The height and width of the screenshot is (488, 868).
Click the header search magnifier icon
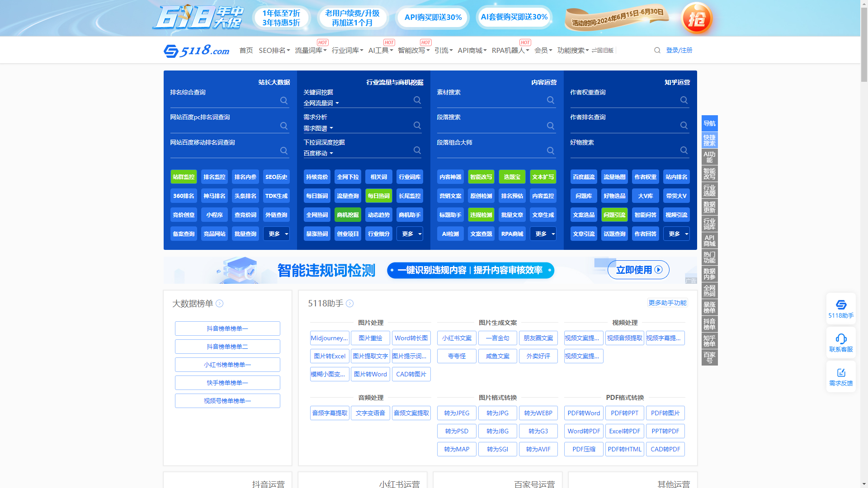[x=657, y=50]
